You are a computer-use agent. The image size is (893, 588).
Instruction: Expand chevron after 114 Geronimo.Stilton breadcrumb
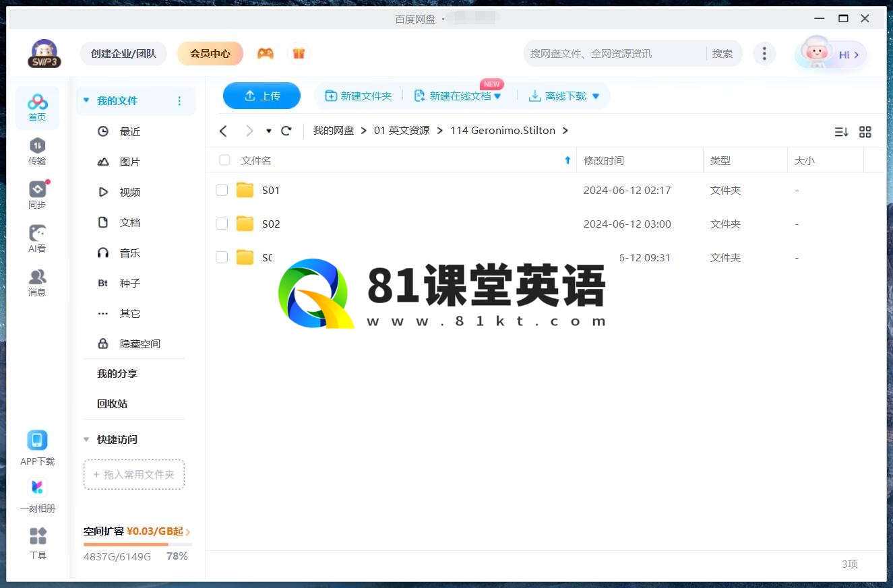click(x=565, y=131)
